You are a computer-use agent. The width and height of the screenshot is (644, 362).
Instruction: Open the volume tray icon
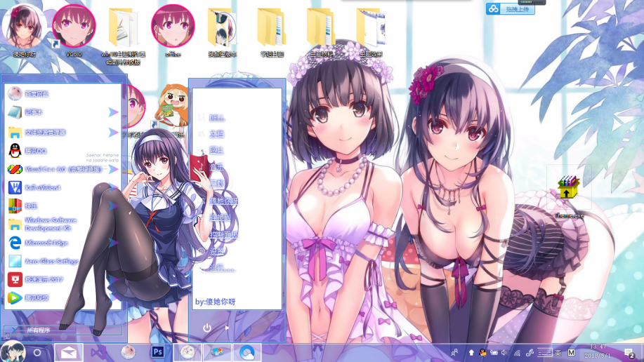[x=505, y=353]
